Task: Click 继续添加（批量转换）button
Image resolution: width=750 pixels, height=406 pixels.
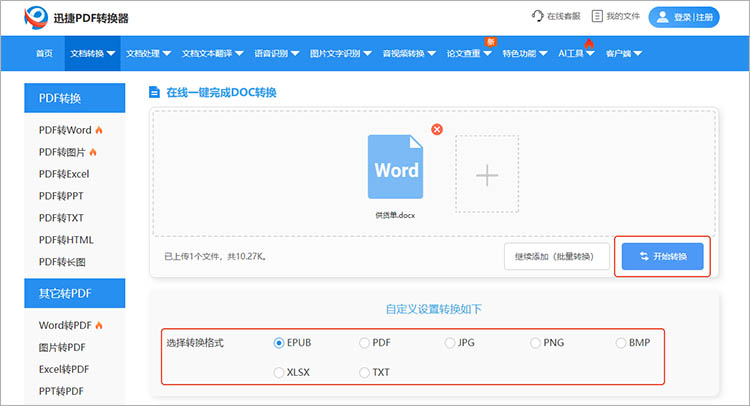Action: click(557, 256)
